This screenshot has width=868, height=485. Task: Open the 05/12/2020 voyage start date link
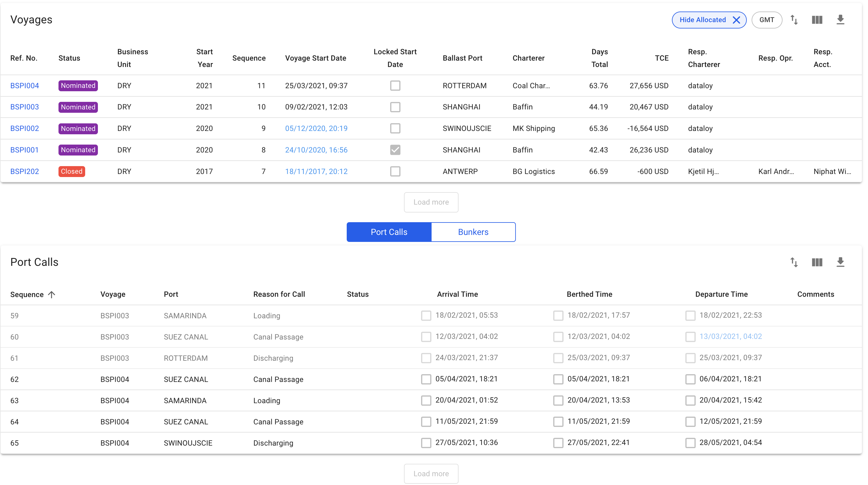click(x=316, y=129)
